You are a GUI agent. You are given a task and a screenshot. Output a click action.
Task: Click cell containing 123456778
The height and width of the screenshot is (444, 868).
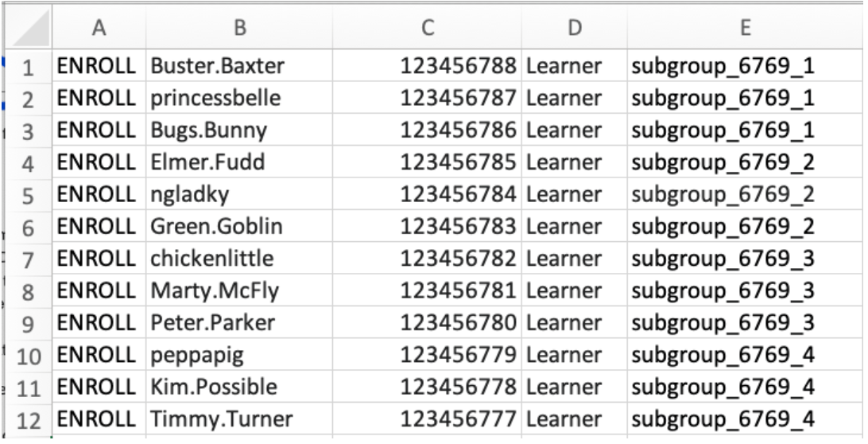click(x=427, y=388)
